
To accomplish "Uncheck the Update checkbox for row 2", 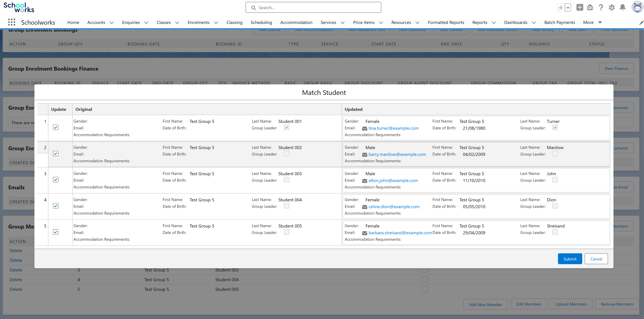I will tap(56, 154).
